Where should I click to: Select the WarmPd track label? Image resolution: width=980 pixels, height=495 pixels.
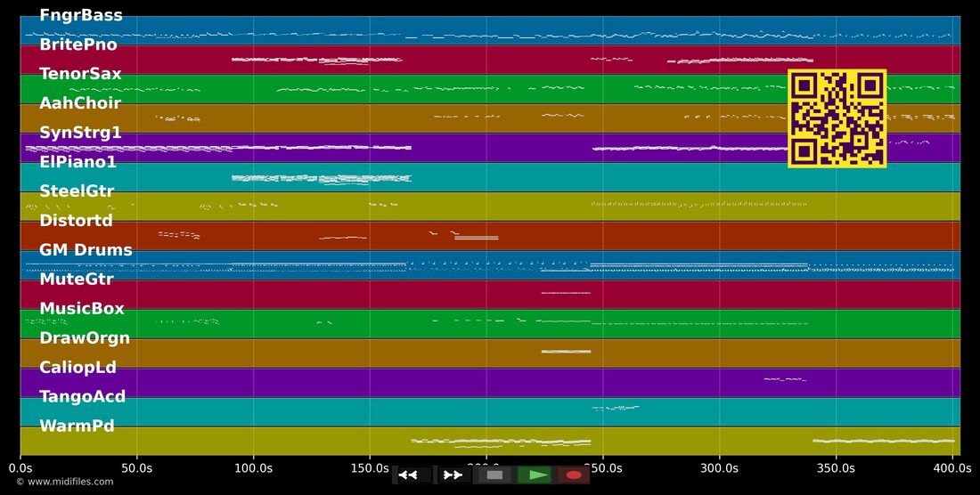pos(77,426)
